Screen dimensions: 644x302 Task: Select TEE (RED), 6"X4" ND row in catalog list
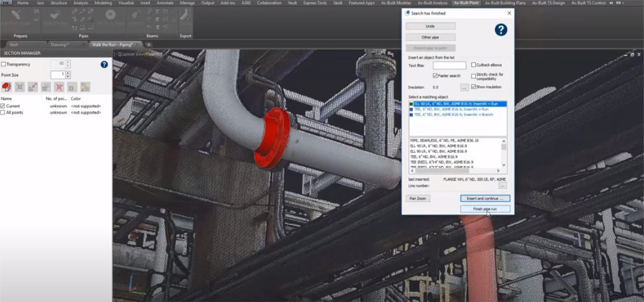click(442, 162)
